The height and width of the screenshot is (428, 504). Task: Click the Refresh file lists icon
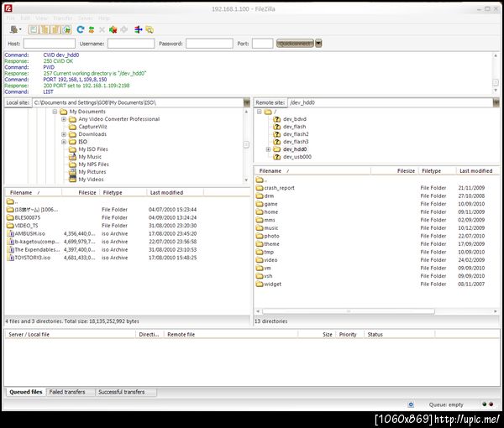pos(81,29)
